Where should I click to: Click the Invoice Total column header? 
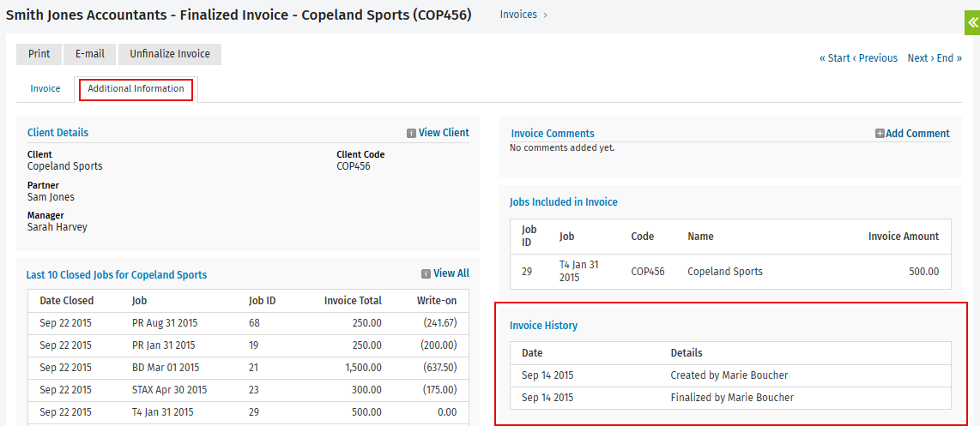click(x=353, y=301)
